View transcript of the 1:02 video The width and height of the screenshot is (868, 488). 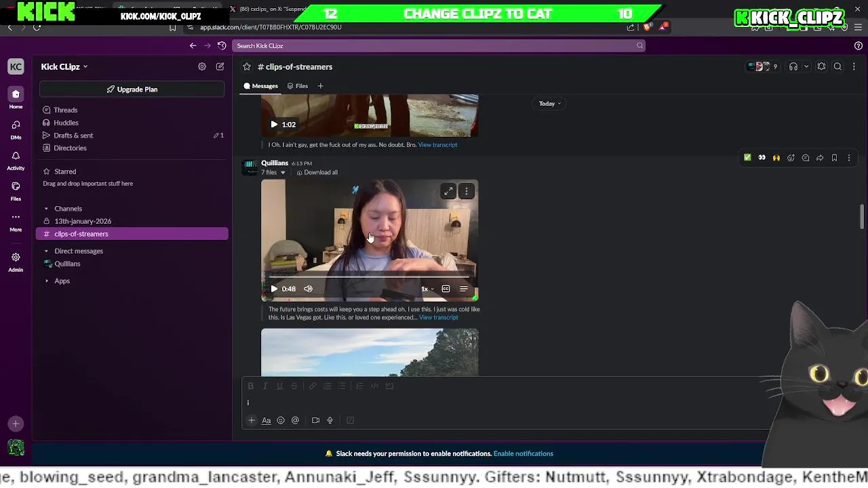pyautogui.click(x=437, y=144)
